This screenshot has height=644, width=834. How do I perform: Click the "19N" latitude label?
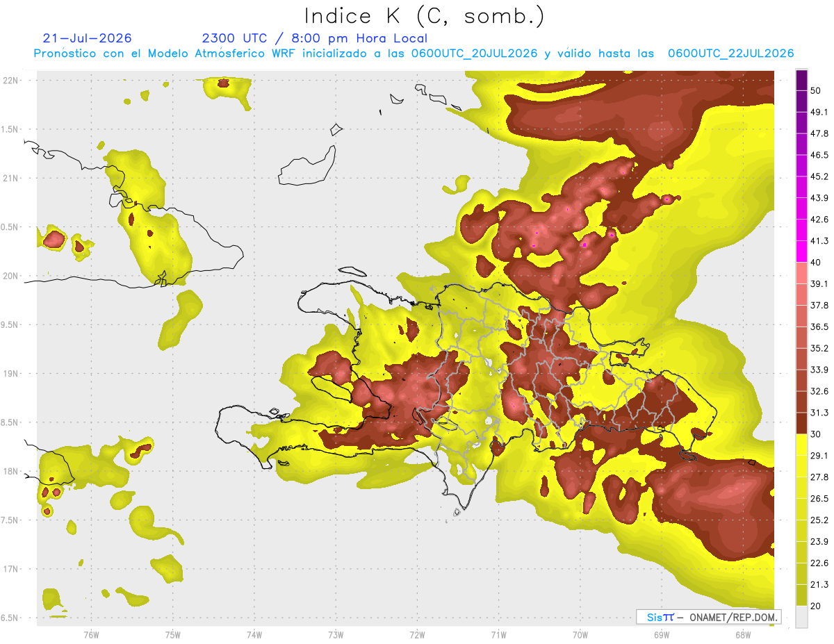(x=10, y=373)
